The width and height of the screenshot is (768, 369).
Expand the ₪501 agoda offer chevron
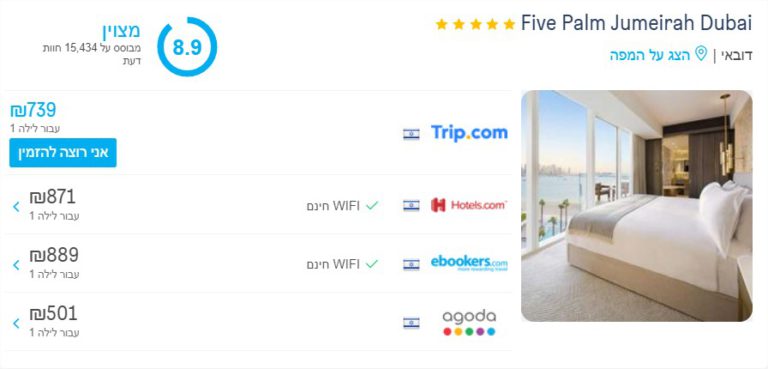(x=16, y=323)
